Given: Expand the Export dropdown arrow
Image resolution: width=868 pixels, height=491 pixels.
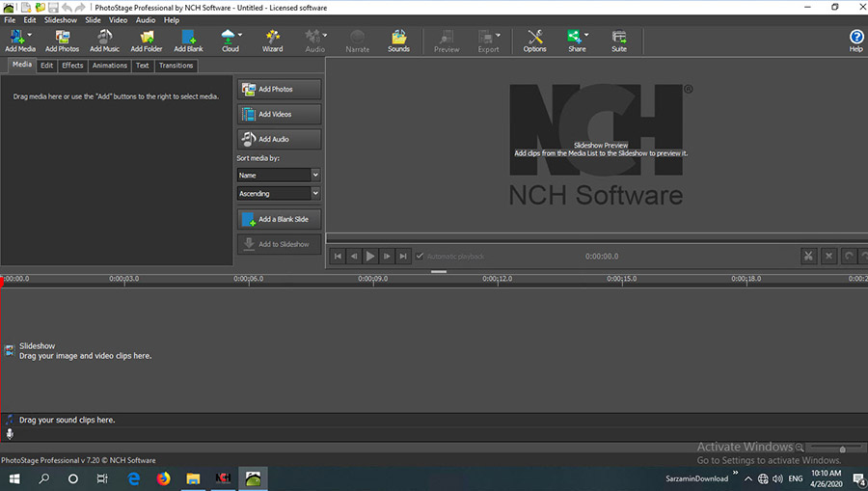Looking at the screenshot, I should click(x=499, y=35).
